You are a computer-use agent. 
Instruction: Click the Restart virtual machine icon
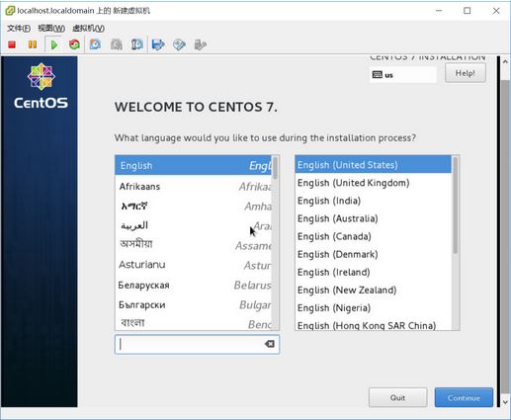tap(74, 44)
